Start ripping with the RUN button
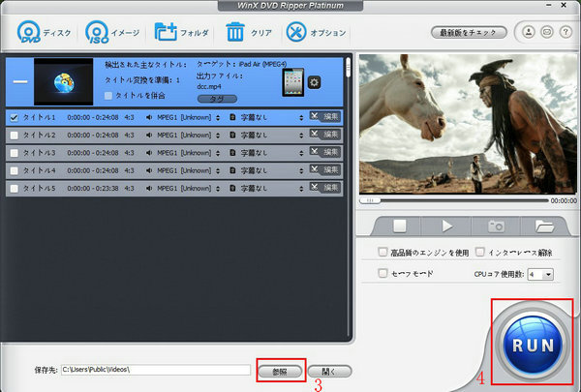This screenshot has height=392, width=581. click(533, 345)
